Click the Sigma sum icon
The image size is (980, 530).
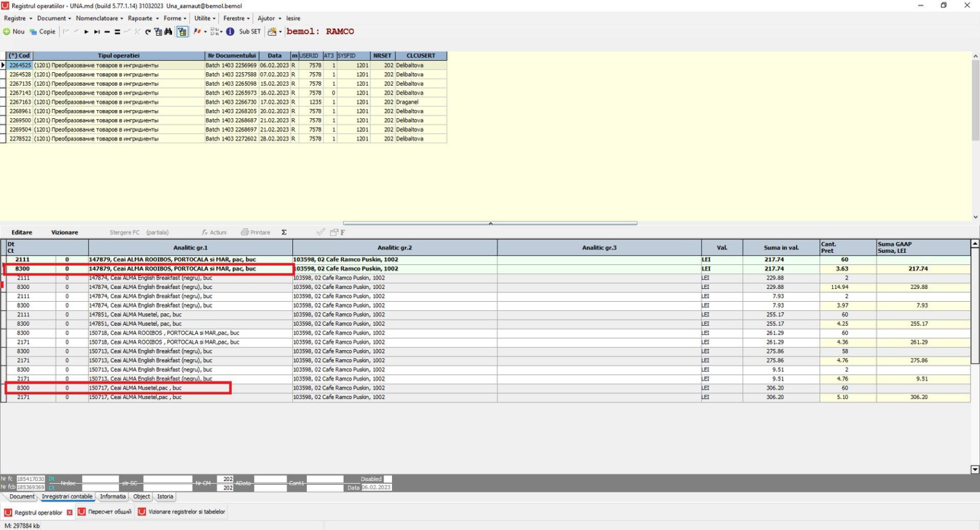click(284, 233)
